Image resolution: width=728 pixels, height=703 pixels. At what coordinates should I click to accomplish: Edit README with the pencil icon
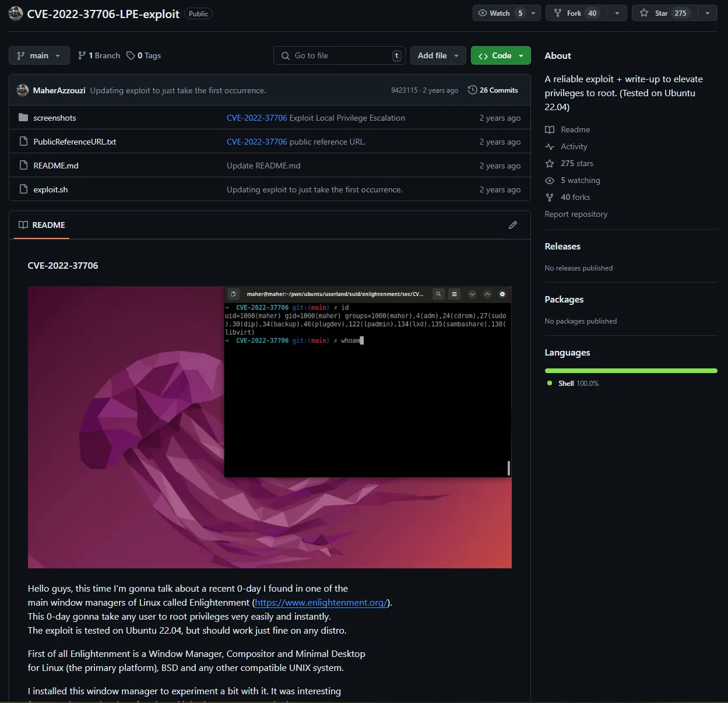pos(513,225)
